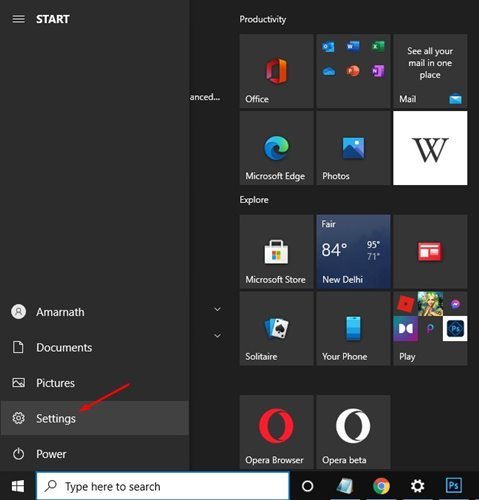
Task: Click the Productivity group header
Action: (263, 19)
